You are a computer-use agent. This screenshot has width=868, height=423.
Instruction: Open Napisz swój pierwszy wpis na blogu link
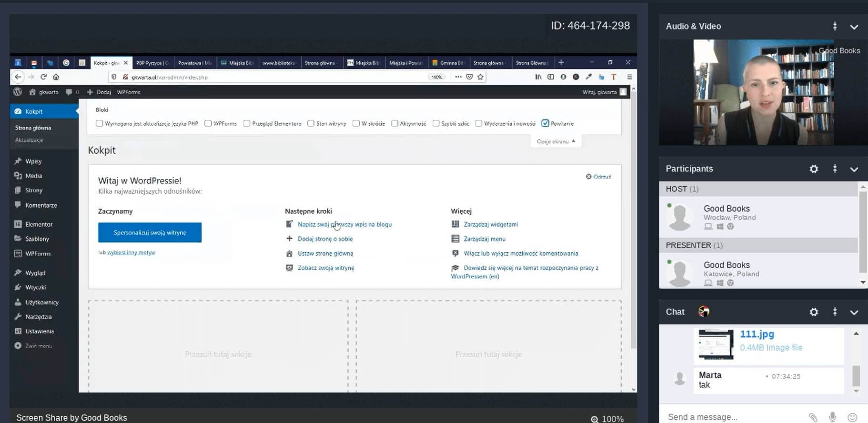pyautogui.click(x=344, y=224)
